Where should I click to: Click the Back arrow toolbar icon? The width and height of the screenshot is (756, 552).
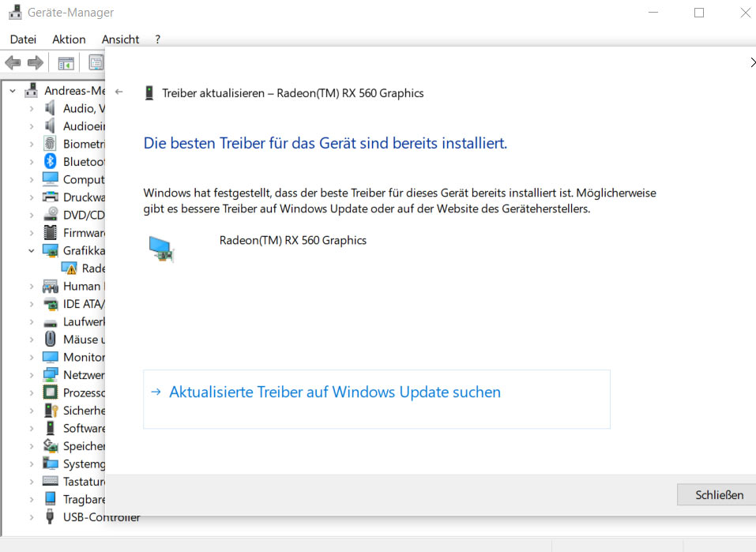13,62
